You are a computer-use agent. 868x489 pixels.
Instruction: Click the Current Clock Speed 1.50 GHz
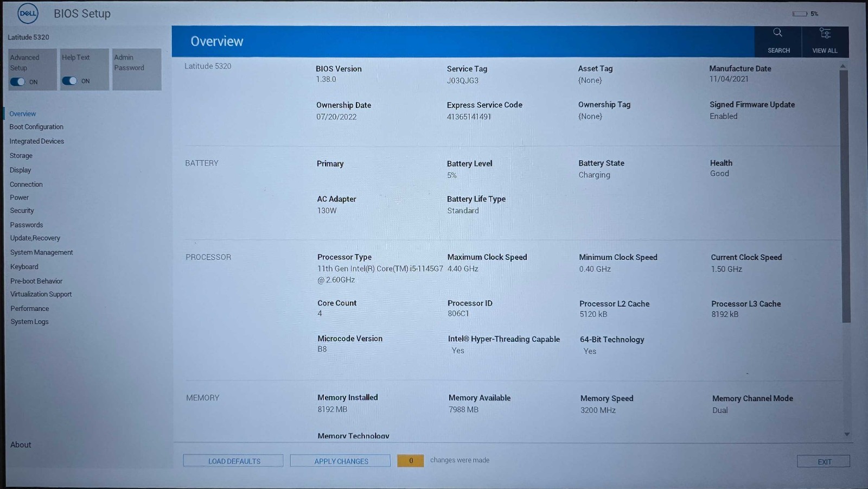pos(726,269)
